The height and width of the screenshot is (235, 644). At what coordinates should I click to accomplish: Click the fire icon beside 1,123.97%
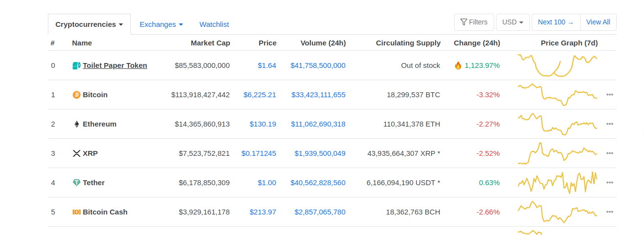point(458,65)
